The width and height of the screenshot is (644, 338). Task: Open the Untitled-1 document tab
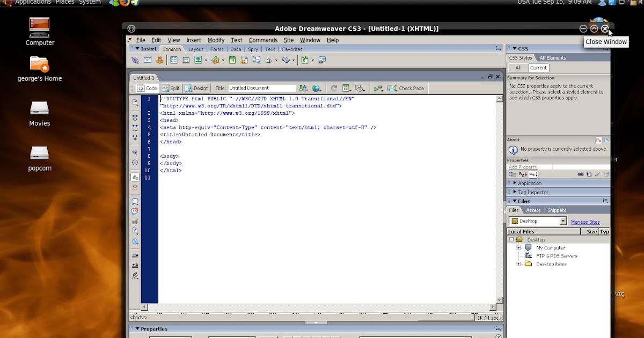(143, 78)
